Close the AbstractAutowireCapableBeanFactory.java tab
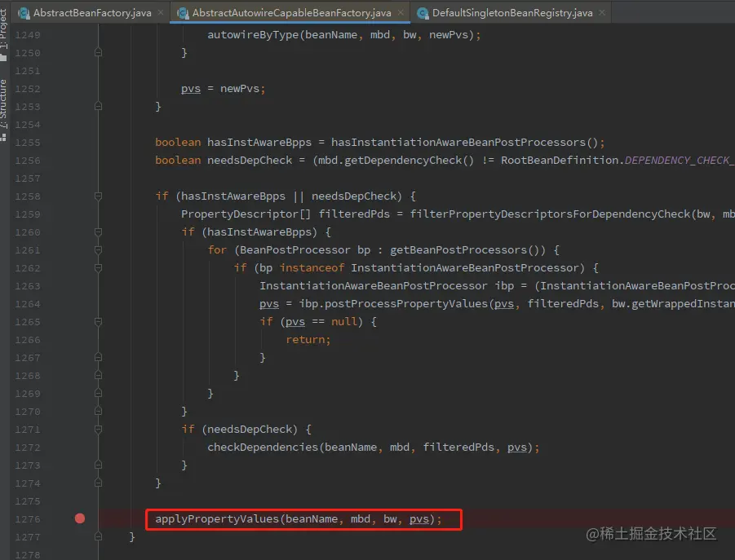The height and width of the screenshot is (560, 735). click(401, 13)
